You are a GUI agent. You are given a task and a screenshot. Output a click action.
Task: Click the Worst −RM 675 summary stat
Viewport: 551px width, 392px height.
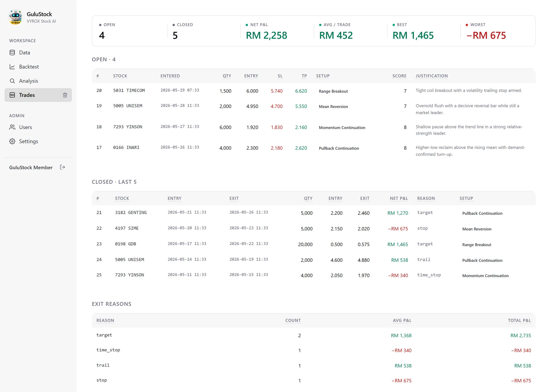(486, 31)
